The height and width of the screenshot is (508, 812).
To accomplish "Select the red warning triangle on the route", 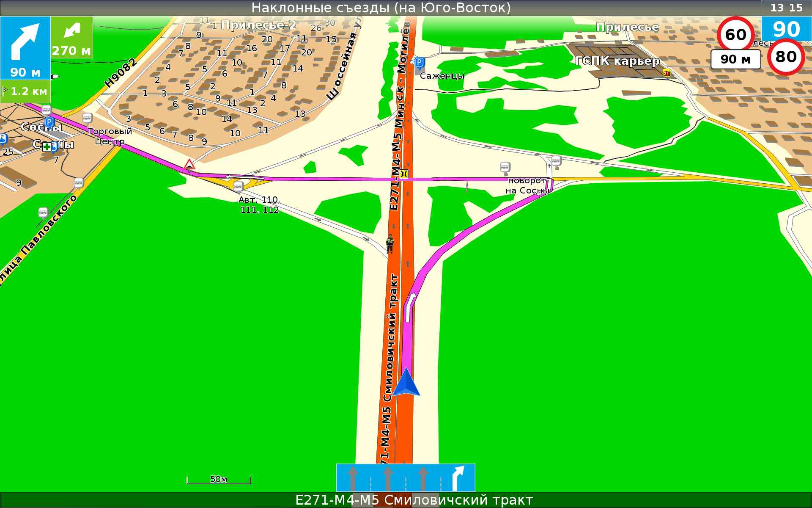I will pos(189,164).
